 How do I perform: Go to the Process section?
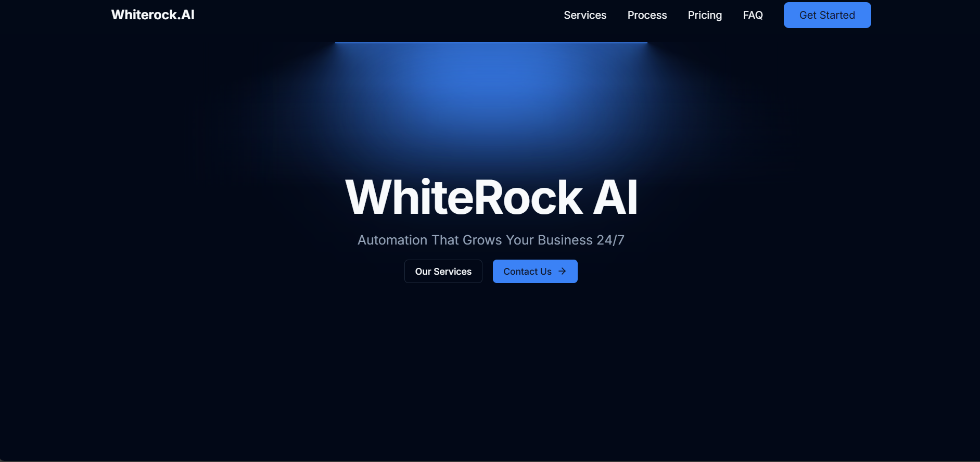click(647, 15)
